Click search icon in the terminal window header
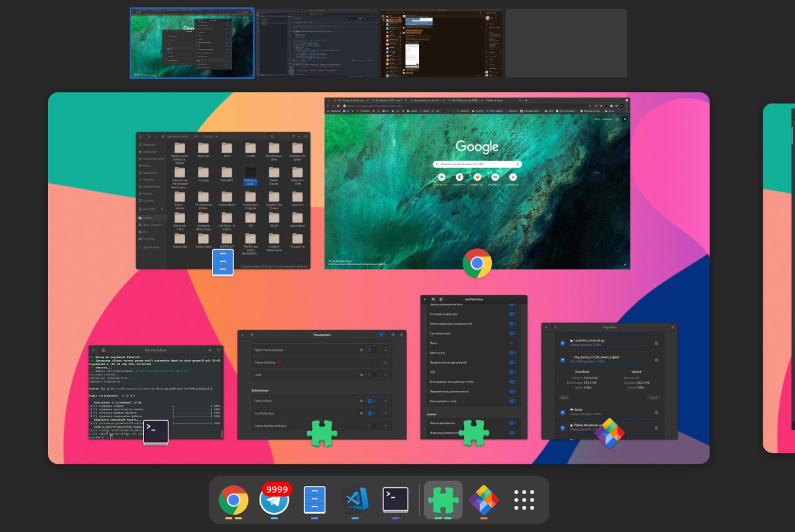This screenshot has height=532, width=795. click(210, 350)
